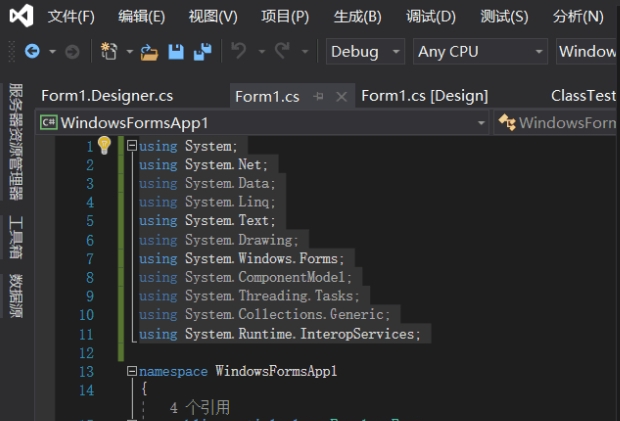Click the line 'using System.Runtime.InteropServices;'

[x=280, y=334]
